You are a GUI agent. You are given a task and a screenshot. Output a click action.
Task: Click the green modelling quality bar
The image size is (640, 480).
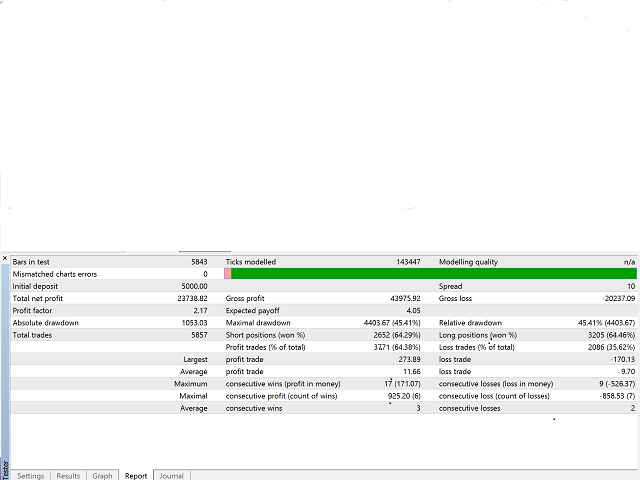[433, 274]
